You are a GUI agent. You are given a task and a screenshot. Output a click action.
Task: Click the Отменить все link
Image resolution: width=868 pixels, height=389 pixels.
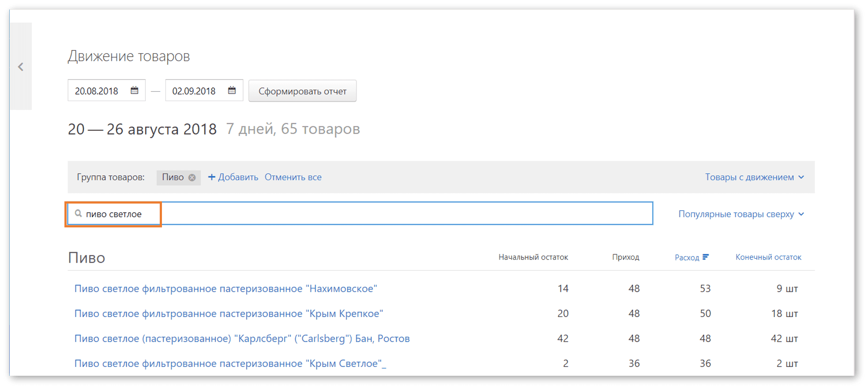point(293,177)
